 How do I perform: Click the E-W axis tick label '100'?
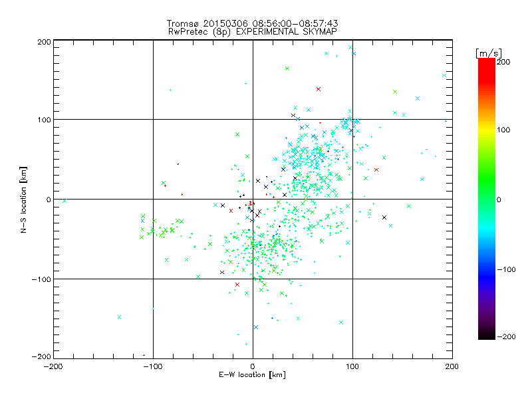point(352,366)
